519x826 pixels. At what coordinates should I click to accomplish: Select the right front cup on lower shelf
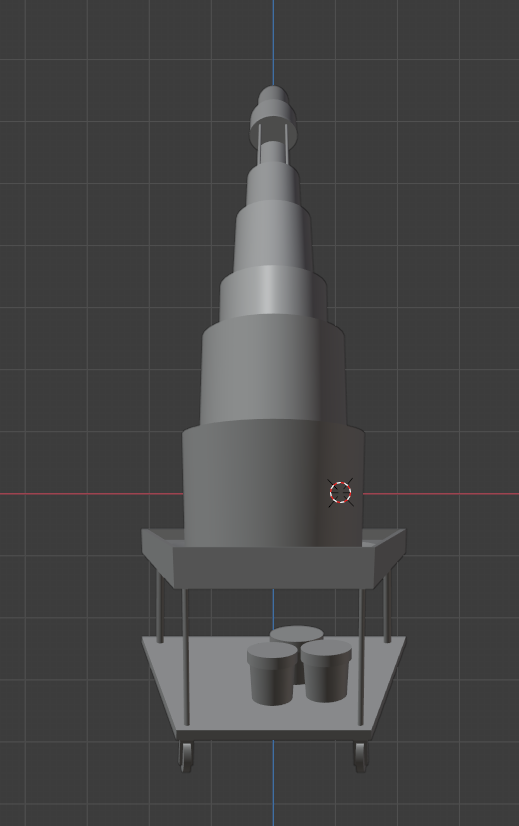(327, 671)
